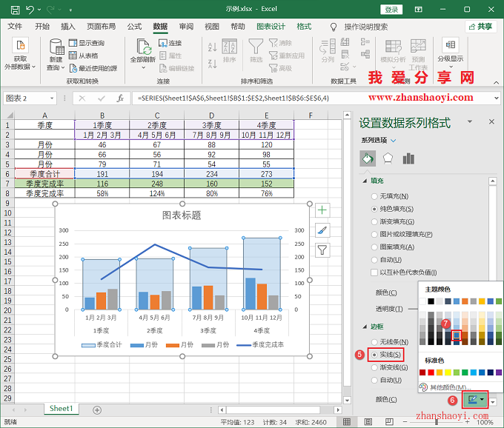Pick the highlighted blue theme swatch
Screen dimensions: 504x428
point(457,335)
